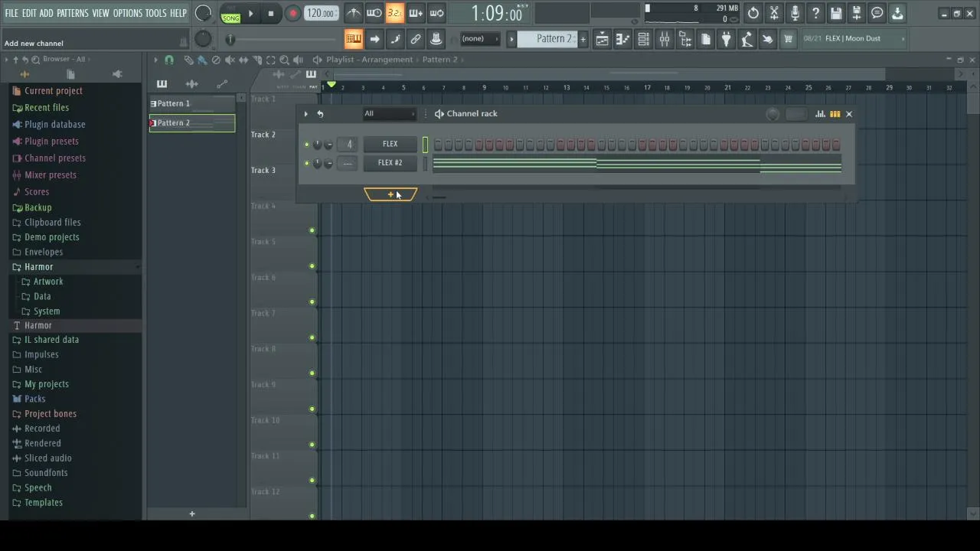This screenshot has width=980, height=551.
Task: Activate the first step of FLEX
Action: [438, 145]
